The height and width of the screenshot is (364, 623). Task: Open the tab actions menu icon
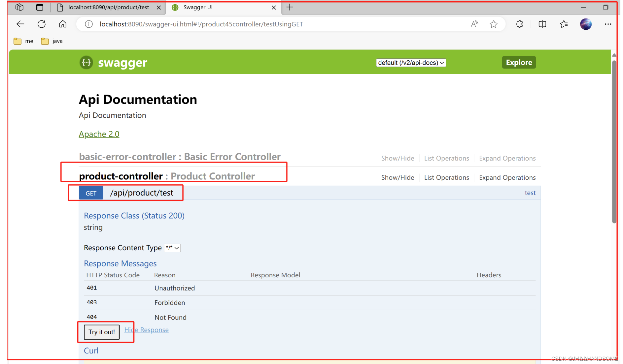point(40,7)
